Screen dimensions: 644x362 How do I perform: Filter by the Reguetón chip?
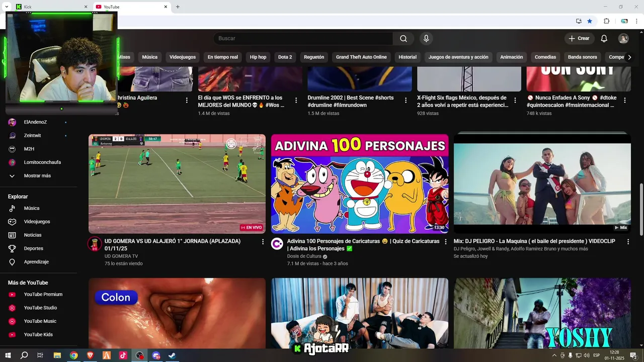pyautogui.click(x=314, y=57)
